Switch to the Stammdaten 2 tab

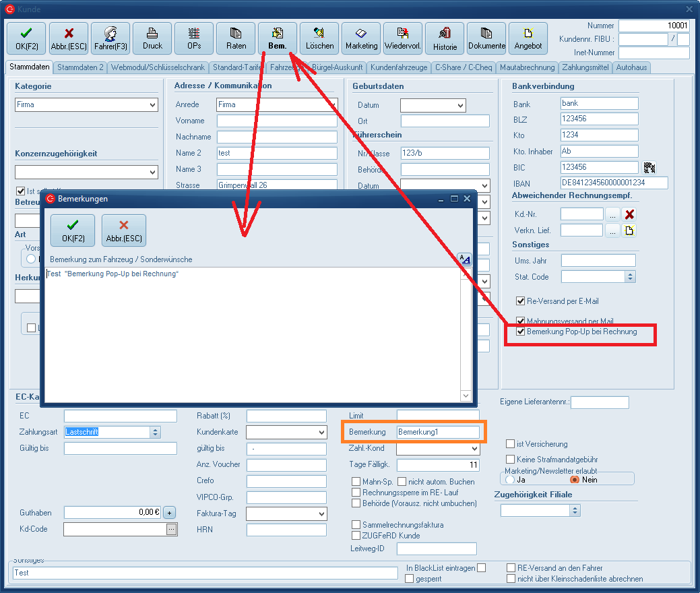point(80,67)
